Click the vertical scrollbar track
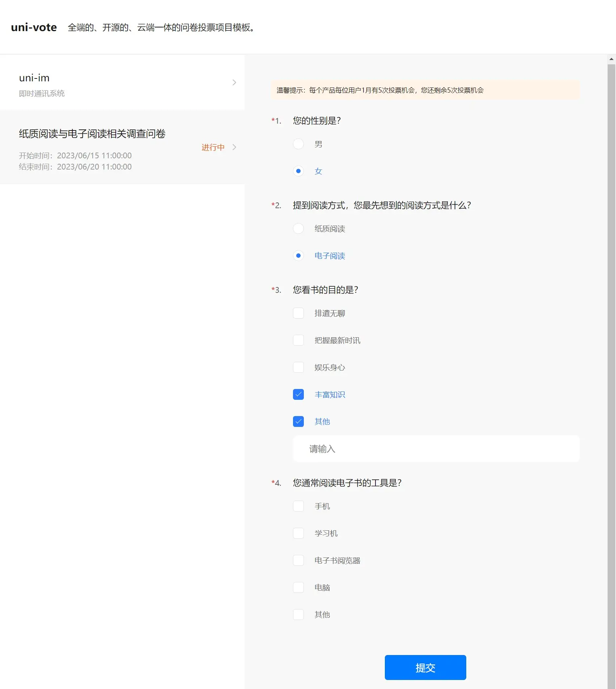 (611, 376)
